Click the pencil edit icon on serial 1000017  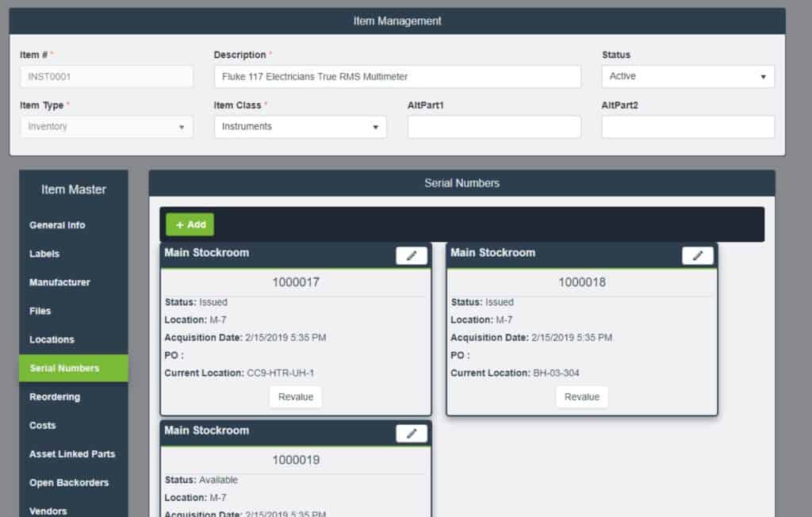(412, 255)
